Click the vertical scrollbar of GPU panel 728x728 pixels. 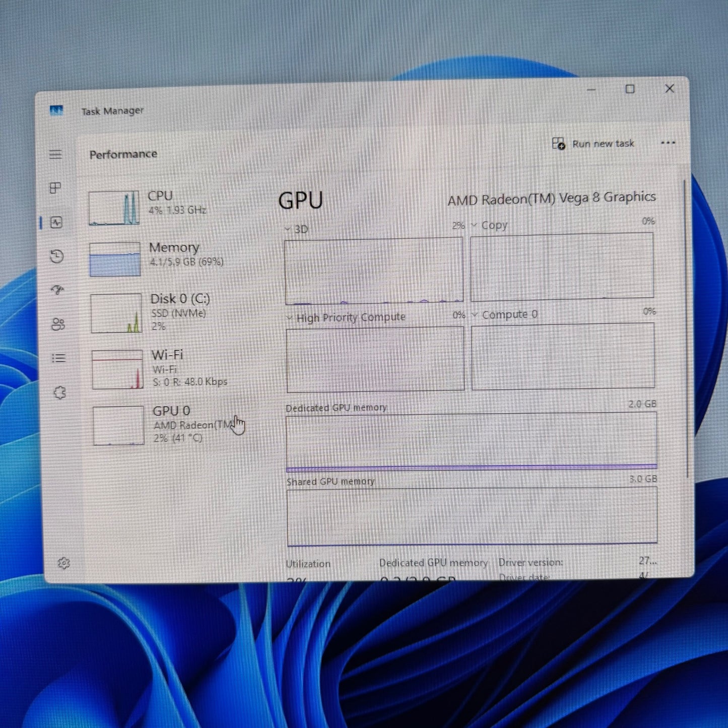point(686,327)
